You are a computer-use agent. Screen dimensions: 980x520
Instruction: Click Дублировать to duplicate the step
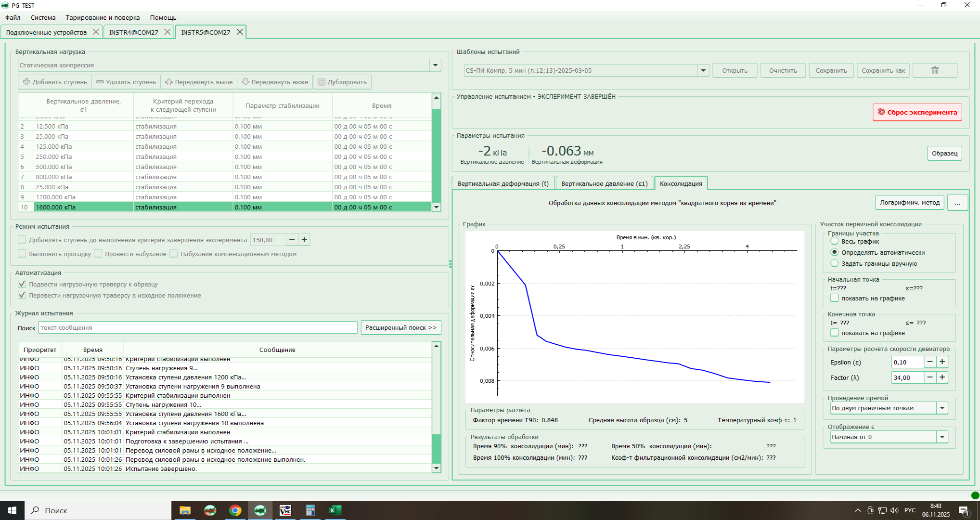342,82
